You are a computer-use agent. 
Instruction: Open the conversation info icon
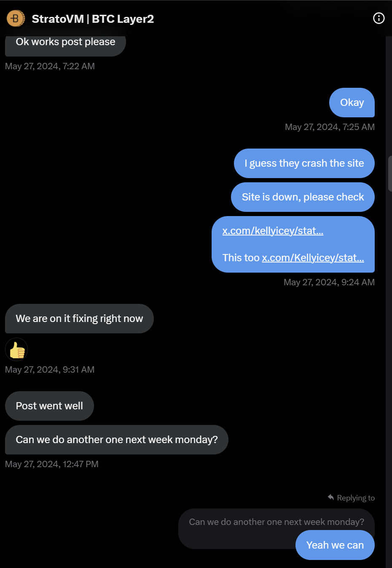click(379, 18)
